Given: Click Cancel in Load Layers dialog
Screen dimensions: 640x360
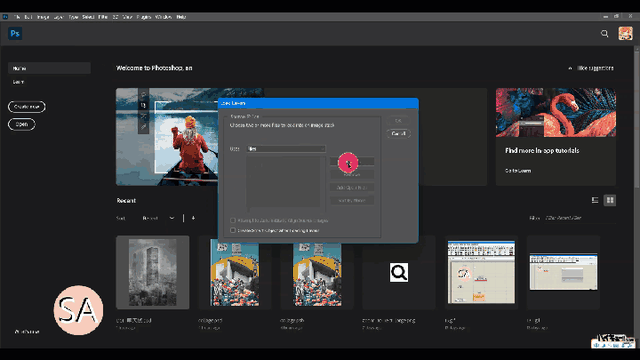Looking at the screenshot, I should click(398, 133).
